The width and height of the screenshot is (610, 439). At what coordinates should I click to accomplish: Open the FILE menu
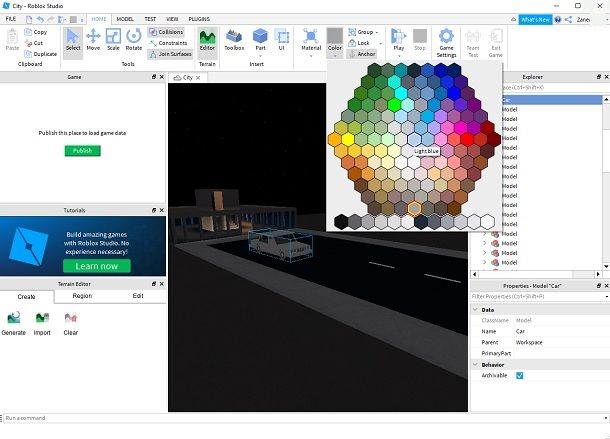point(11,19)
